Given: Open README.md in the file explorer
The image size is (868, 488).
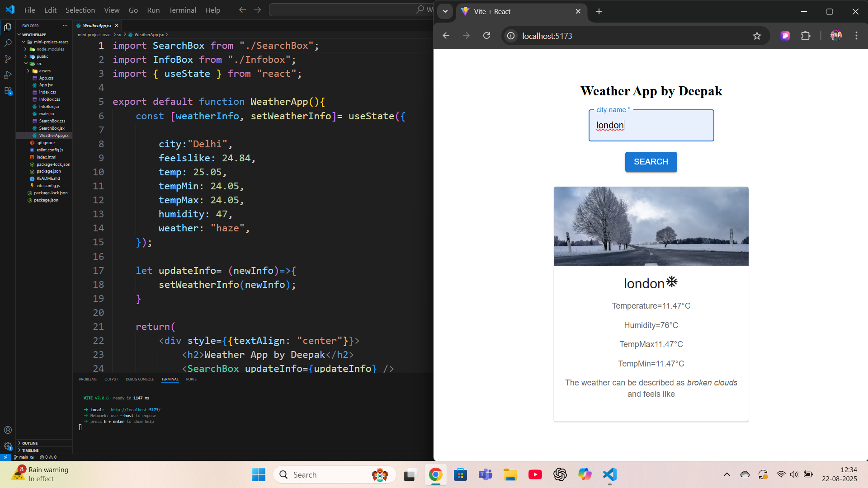Looking at the screenshot, I should (48, 178).
